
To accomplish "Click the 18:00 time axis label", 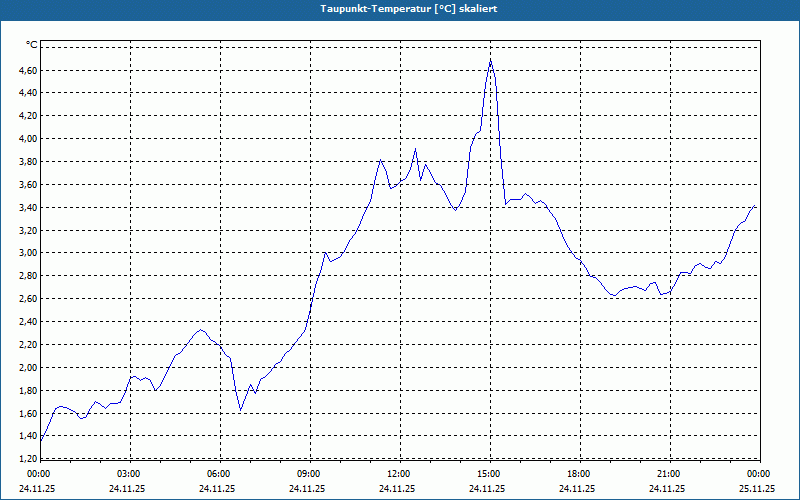I will point(580,474).
